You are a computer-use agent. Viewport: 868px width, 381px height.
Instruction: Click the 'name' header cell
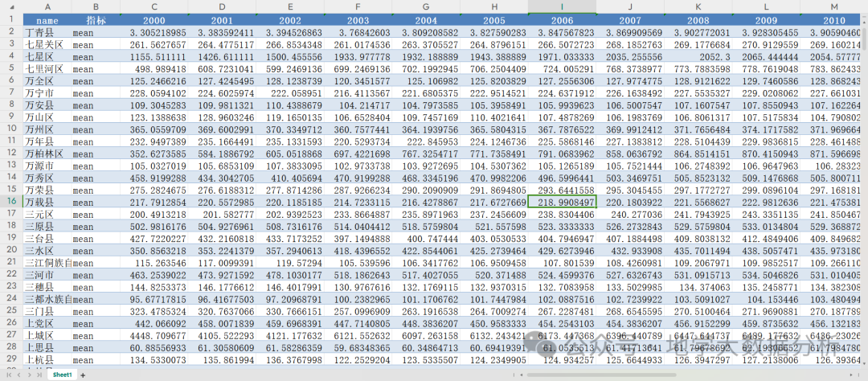click(x=47, y=20)
